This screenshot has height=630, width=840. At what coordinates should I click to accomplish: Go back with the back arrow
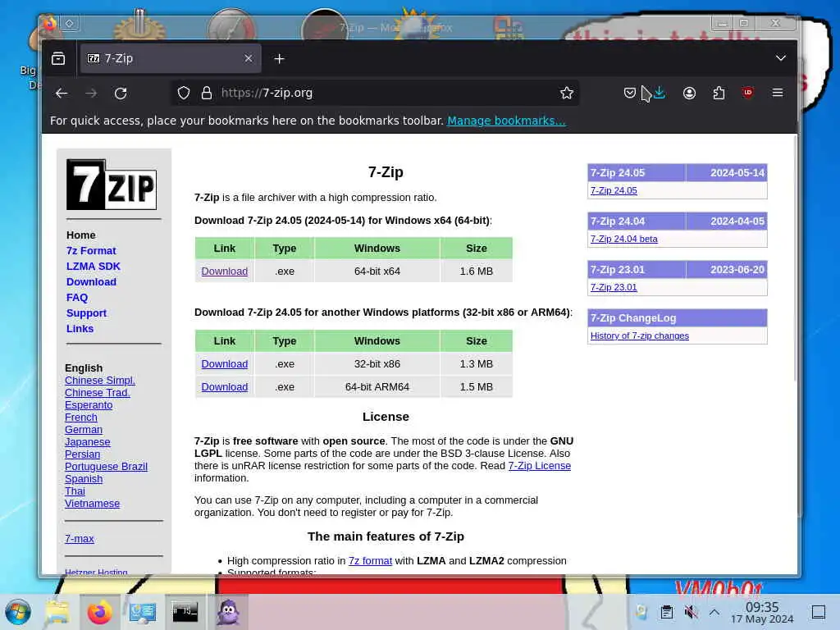(62, 94)
